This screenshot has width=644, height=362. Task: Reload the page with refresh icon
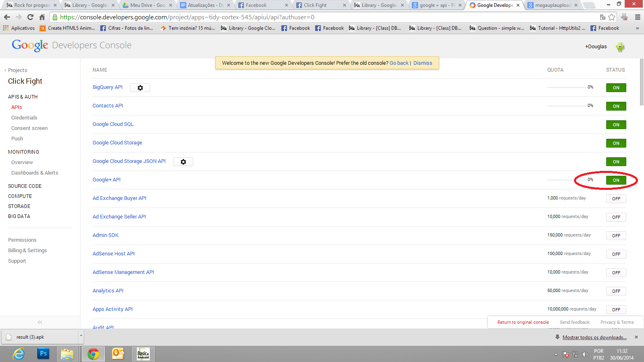[x=30, y=17]
